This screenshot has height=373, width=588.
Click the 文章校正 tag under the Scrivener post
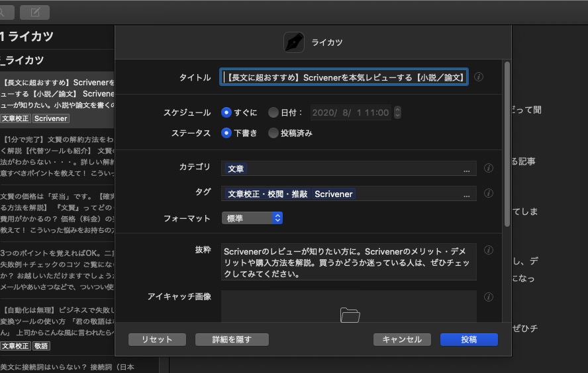pos(15,118)
